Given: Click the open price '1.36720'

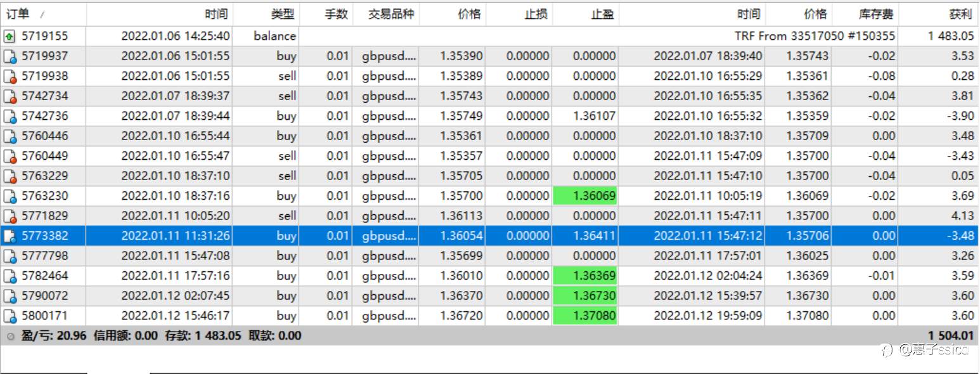Looking at the screenshot, I should pos(461,316).
